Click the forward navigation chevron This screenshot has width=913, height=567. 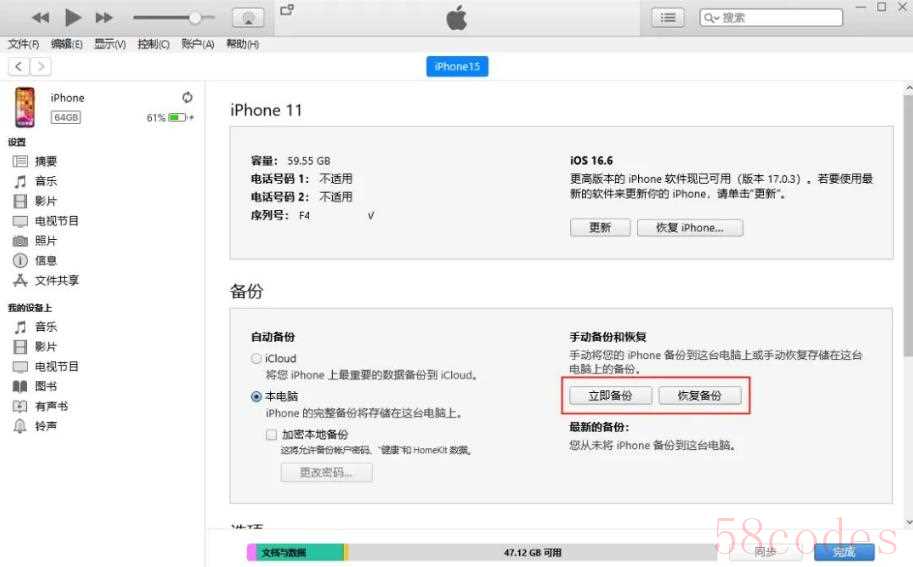click(40, 66)
